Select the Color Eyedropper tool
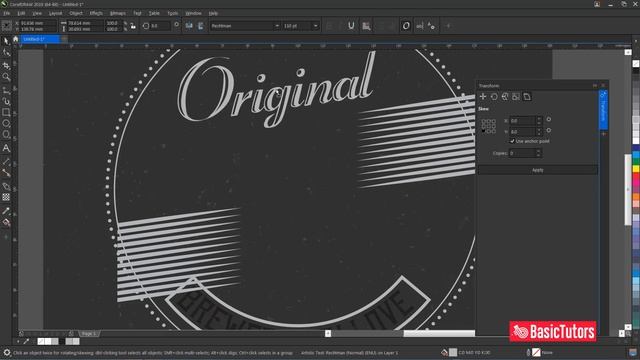 (x=6, y=211)
